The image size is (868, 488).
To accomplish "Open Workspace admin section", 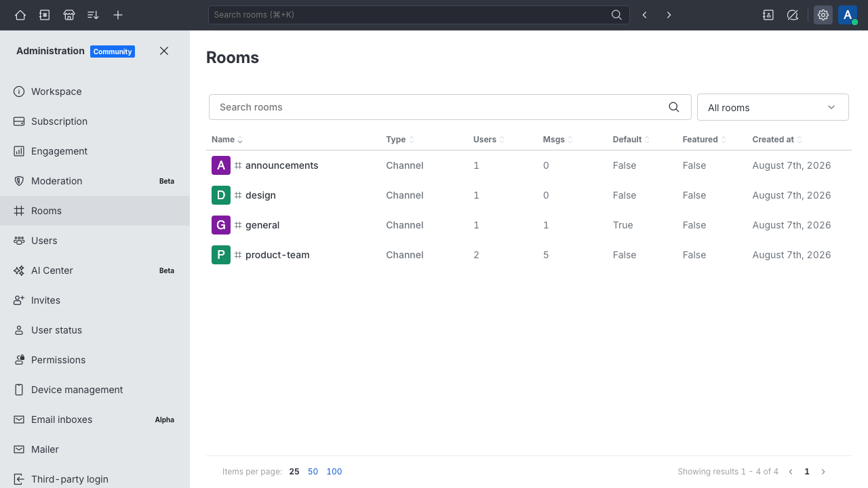I will tap(95, 91).
